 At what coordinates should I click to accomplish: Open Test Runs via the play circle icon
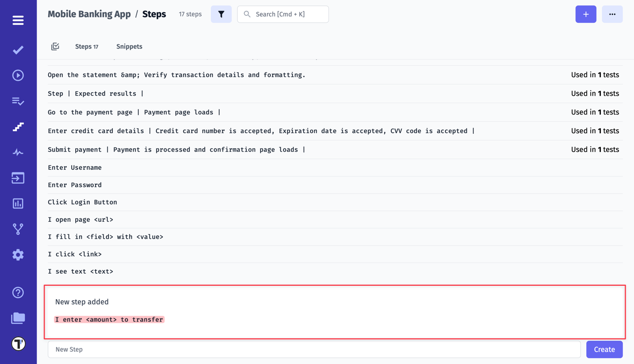(18, 75)
